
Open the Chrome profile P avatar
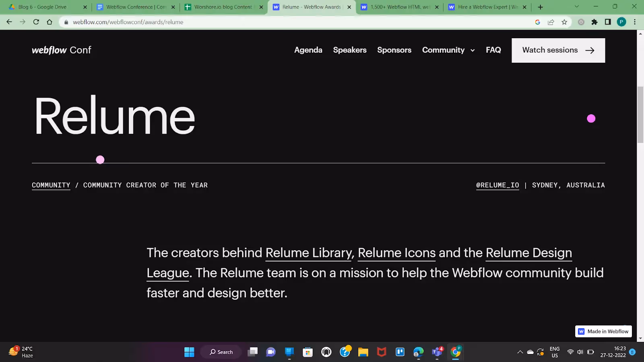[x=621, y=22]
